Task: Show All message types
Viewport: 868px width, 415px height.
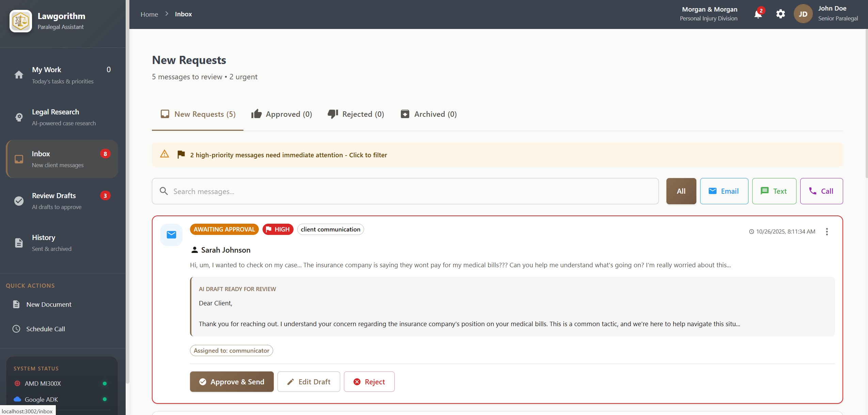Action: pyautogui.click(x=681, y=191)
